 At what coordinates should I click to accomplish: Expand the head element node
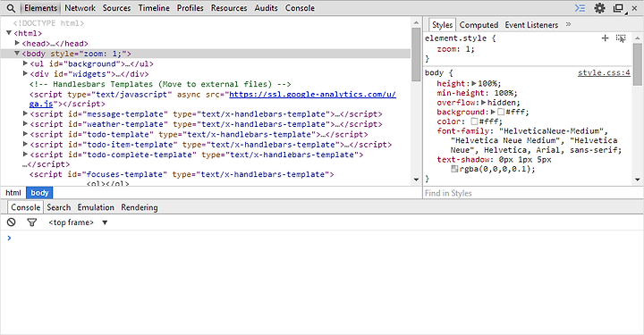click(x=17, y=43)
